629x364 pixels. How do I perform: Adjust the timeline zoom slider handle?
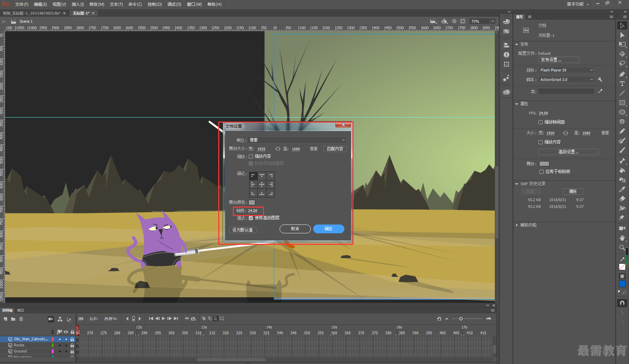pos(461,319)
